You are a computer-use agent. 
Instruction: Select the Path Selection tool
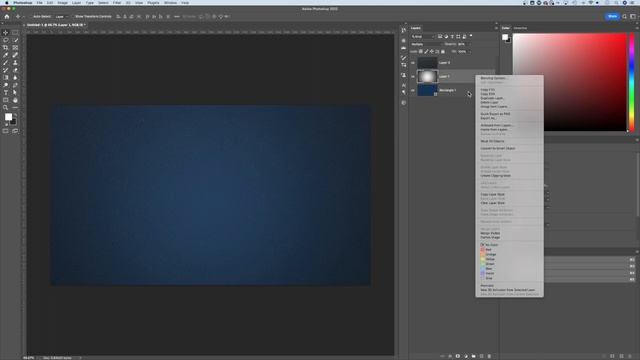15,93
